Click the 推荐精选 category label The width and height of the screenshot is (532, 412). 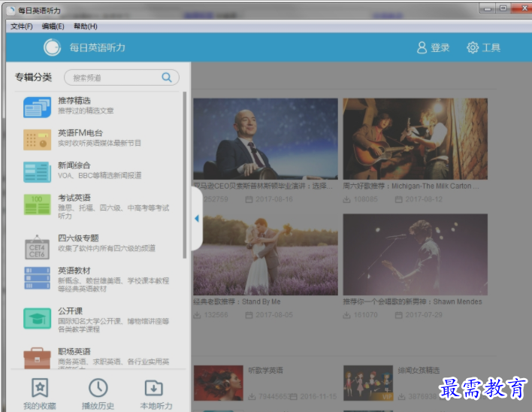point(74,101)
